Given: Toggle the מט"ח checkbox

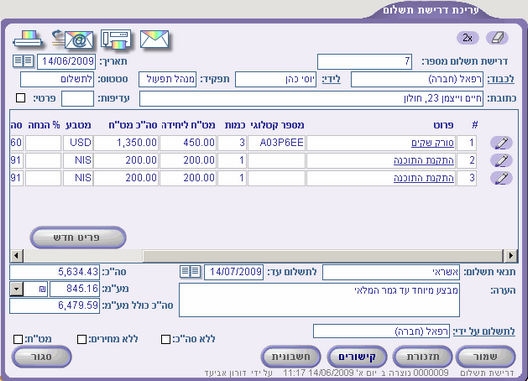Looking at the screenshot, I should pyautogui.click(x=18, y=339).
